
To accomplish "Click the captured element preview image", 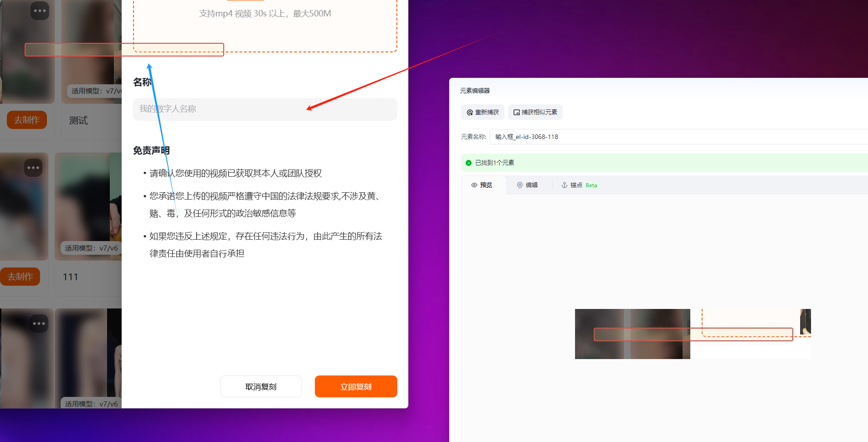I will pyautogui.click(x=693, y=334).
